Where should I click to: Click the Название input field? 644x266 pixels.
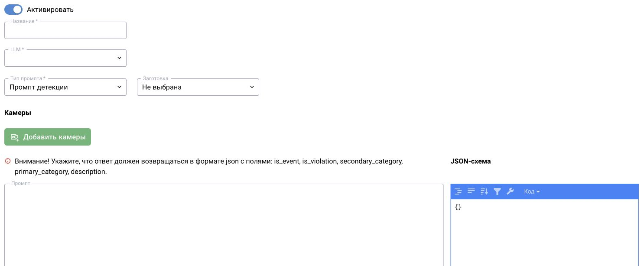[65, 30]
